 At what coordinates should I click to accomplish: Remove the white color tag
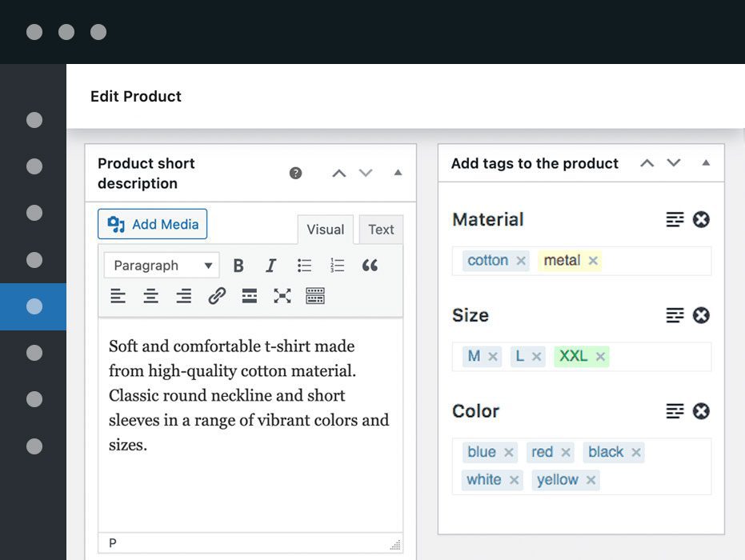tap(514, 480)
